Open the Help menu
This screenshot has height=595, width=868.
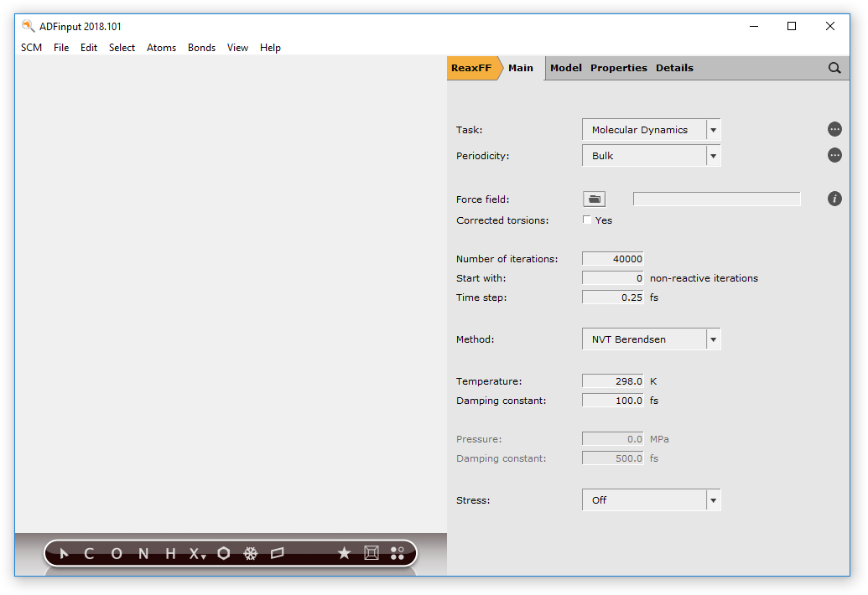click(270, 48)
